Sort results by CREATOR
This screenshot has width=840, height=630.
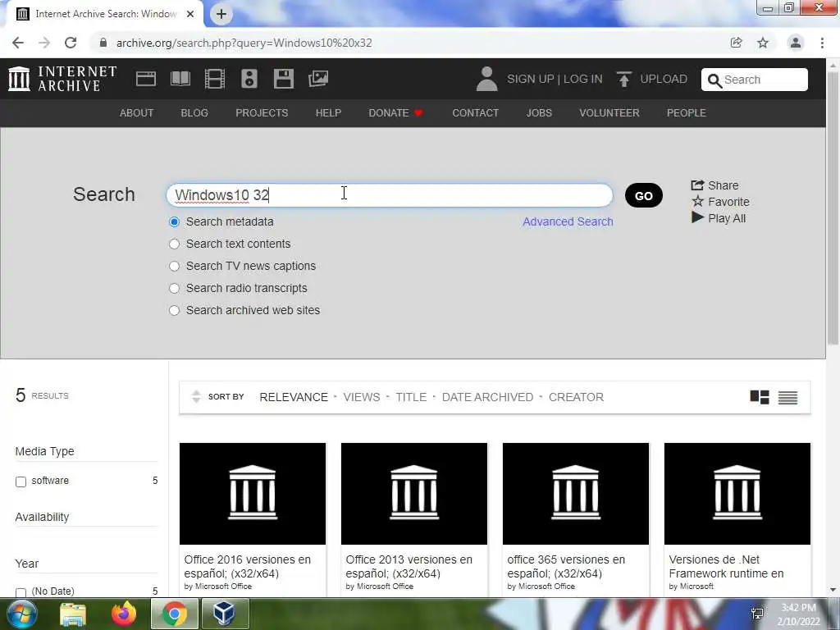coord(576,397)
